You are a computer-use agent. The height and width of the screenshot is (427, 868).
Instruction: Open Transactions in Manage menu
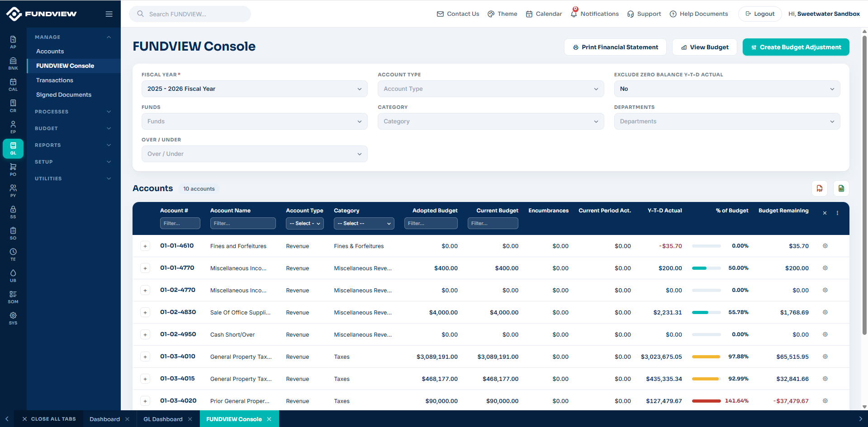[55, 80]
